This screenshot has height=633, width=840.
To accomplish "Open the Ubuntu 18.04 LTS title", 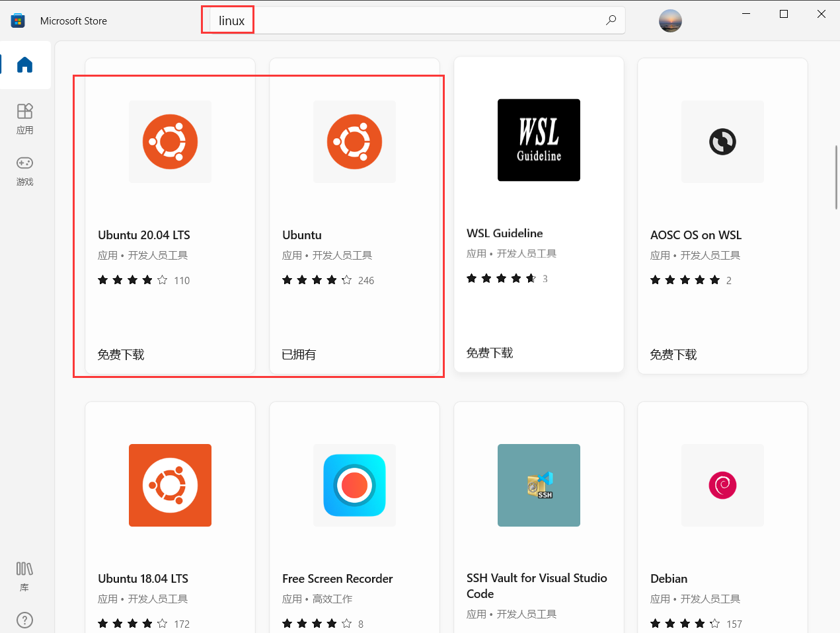I will click(x=143, y=579).
